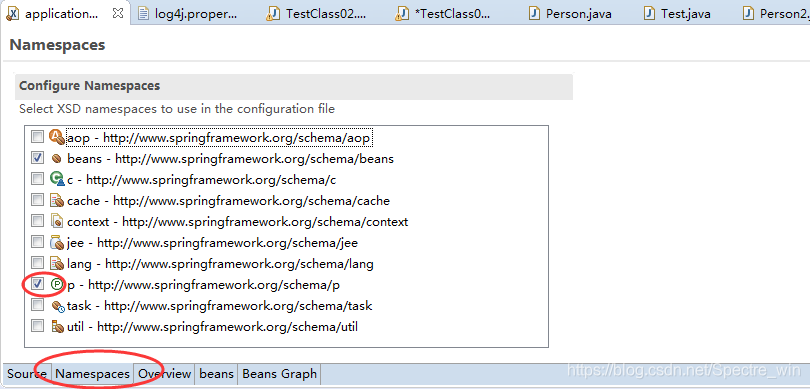
Task: Open the Namespaces bottom tab
Action: [x=92, y=374]
